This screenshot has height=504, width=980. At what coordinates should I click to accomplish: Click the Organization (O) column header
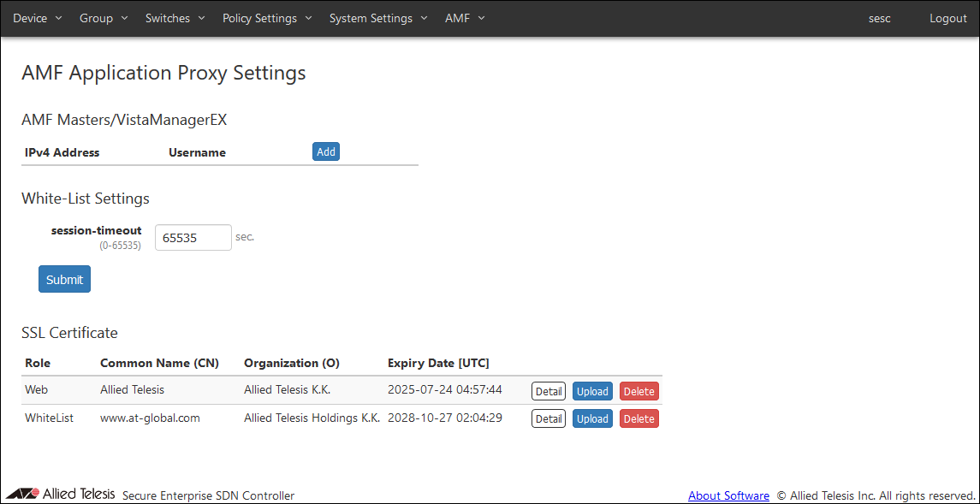[292, 364]
